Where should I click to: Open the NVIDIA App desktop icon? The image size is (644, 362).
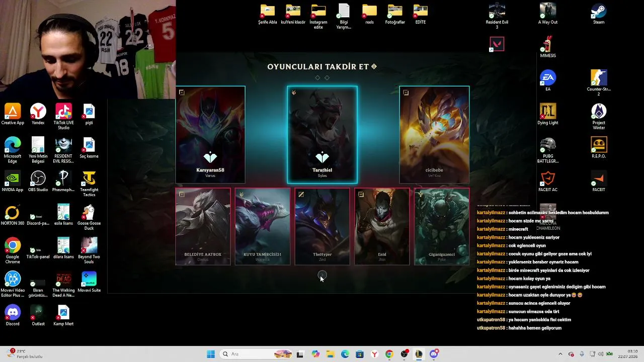pos(13,182)
